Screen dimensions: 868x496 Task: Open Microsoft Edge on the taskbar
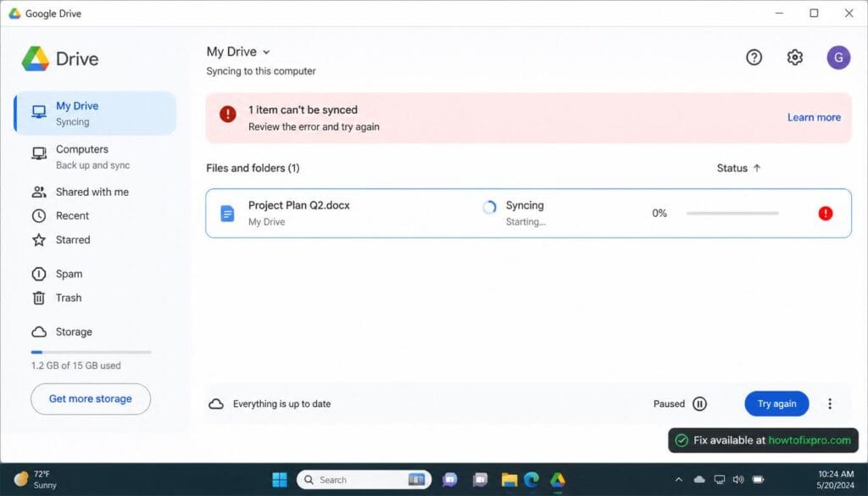[x=531, y=479]
